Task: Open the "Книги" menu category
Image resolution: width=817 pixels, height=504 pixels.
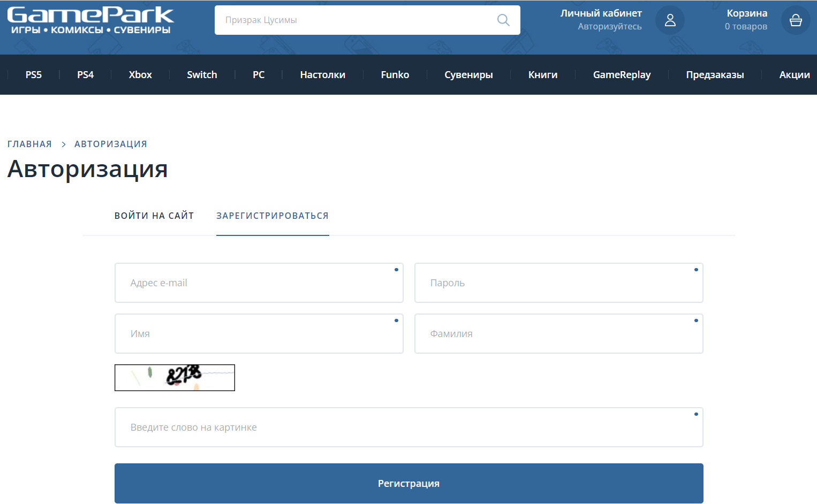Action: (x=543, y=75)
